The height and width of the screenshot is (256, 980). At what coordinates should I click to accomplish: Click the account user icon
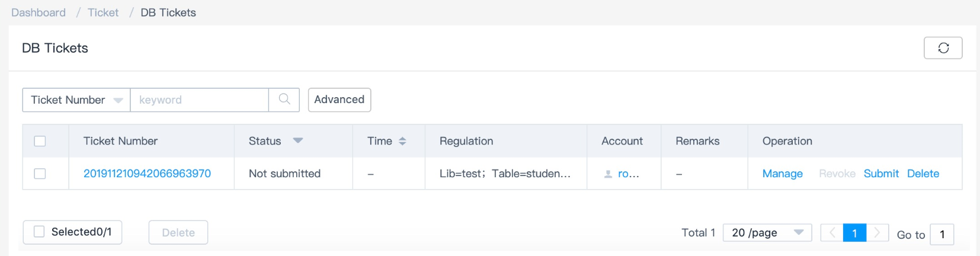click(x=608, y=174)
